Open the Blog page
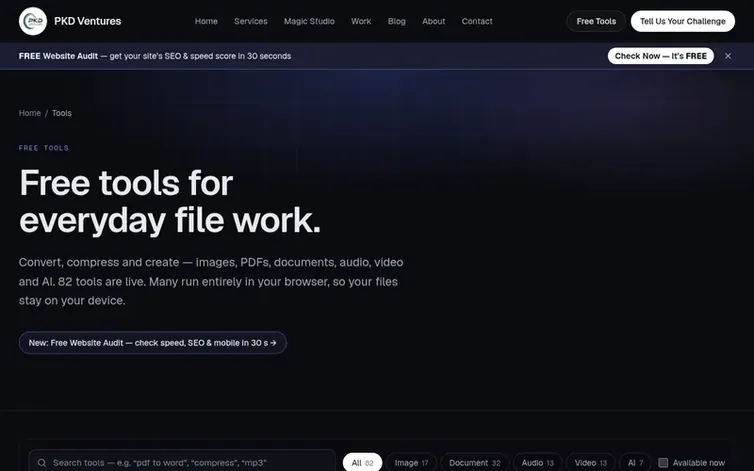 (x=397, y=21)
